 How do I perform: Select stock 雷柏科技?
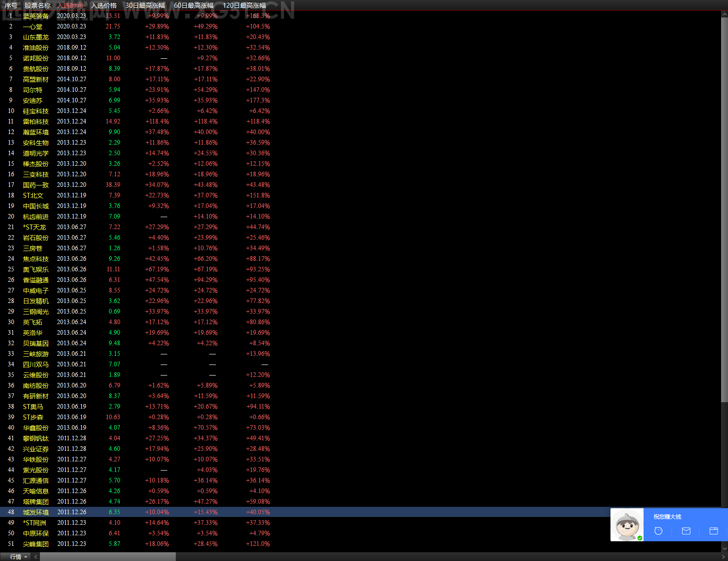point(36,122)
